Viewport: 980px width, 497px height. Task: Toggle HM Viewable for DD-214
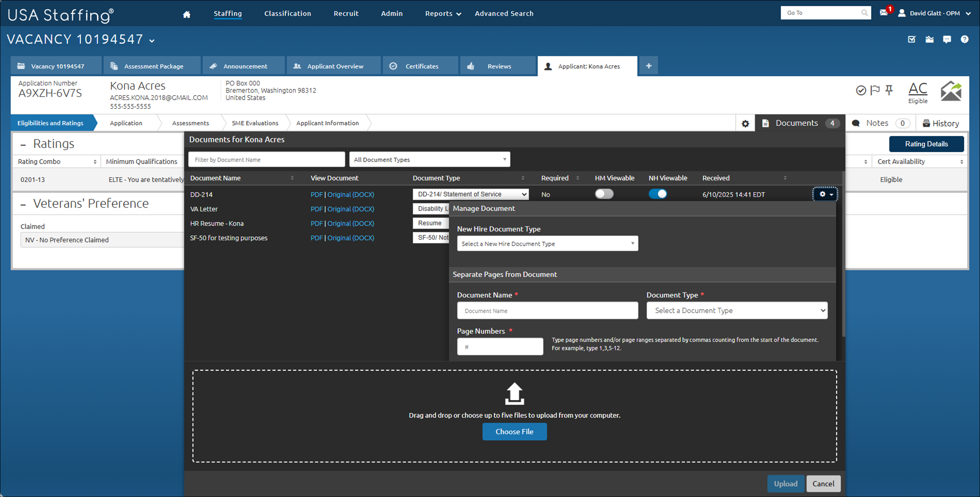click(604, 194)
